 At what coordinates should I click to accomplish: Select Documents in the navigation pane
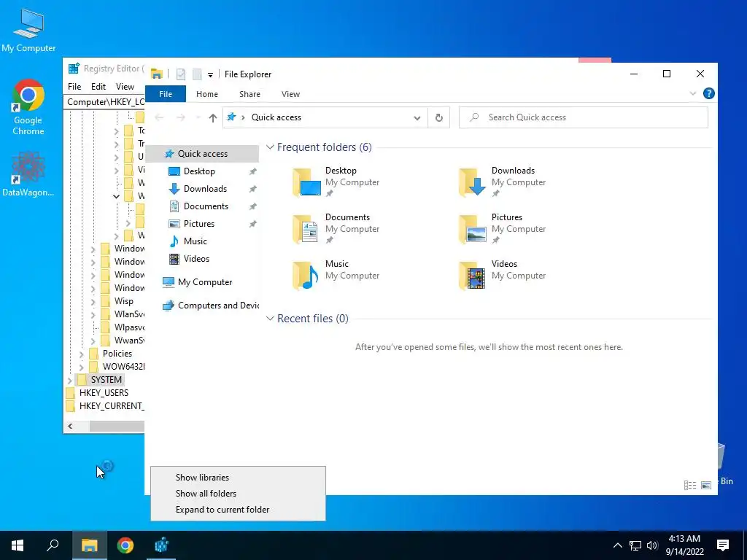206,206
